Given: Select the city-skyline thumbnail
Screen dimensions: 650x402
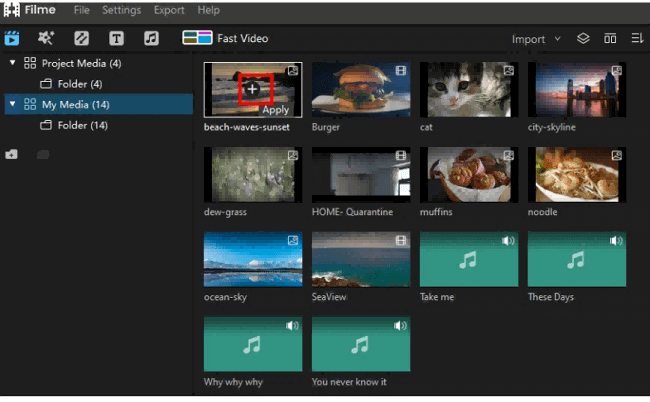Looking at the screenshot, I should [x=577, y=90].
